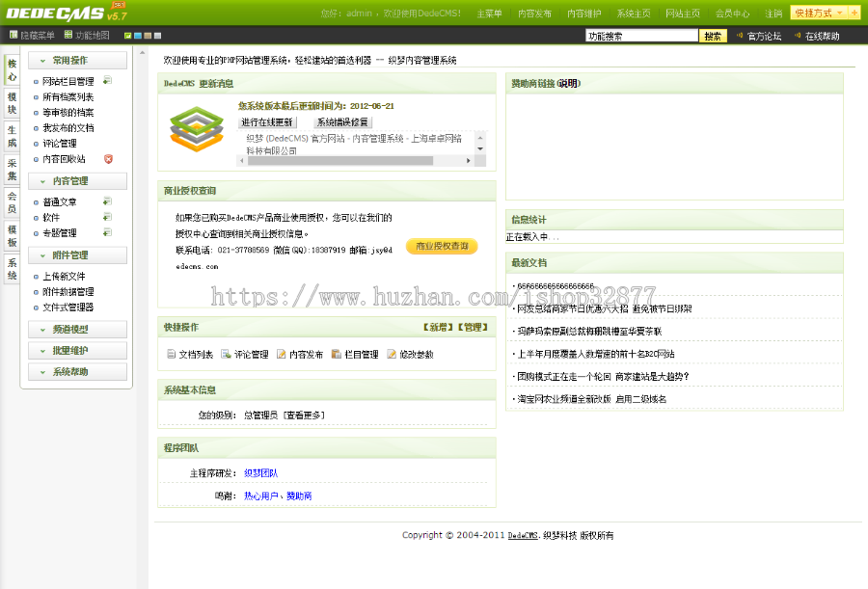The width and height of the screenshot is (868, 589).
Task: Switch to the 系统 side tab
Action: (12, 269)
